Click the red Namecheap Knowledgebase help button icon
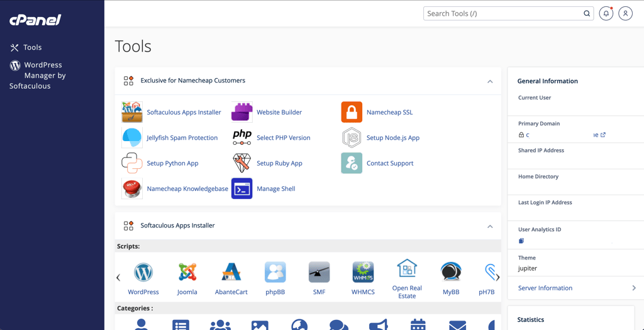The width and height of the screenshot is (644, 330). point(132,189)
